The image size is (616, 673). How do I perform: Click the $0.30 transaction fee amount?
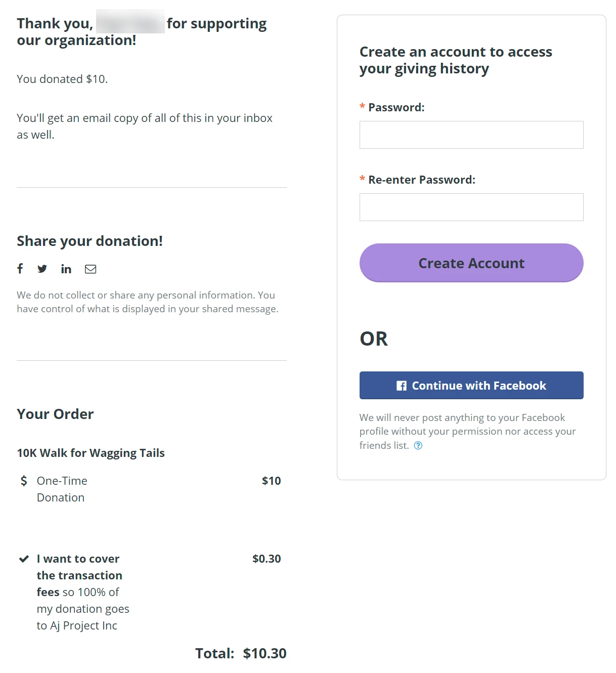point(266,559)
